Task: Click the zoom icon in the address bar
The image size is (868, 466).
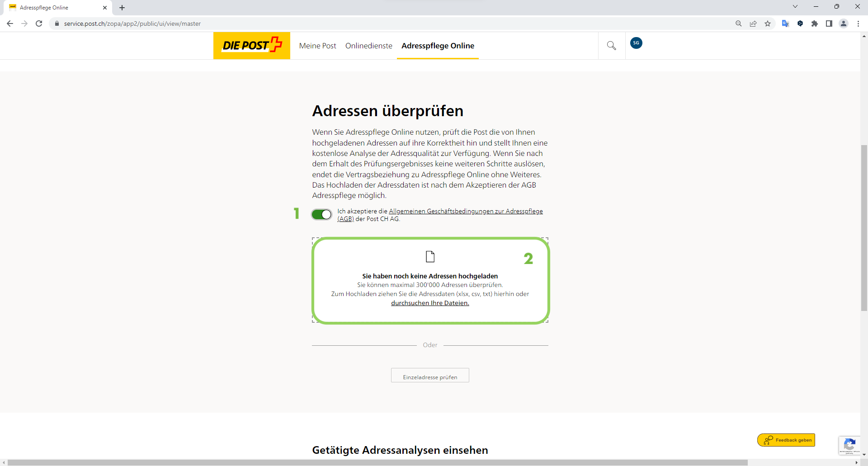Action: tap(738, 24)
